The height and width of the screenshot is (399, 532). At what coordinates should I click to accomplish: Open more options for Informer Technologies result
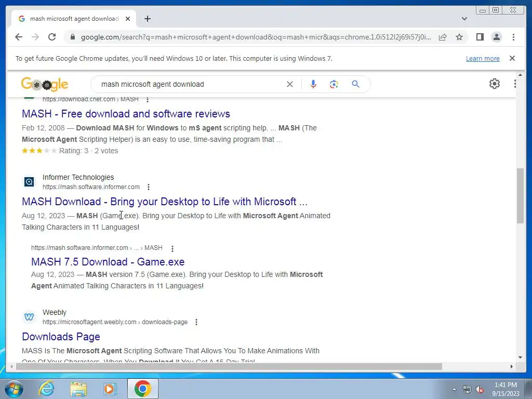click(148, 187)
